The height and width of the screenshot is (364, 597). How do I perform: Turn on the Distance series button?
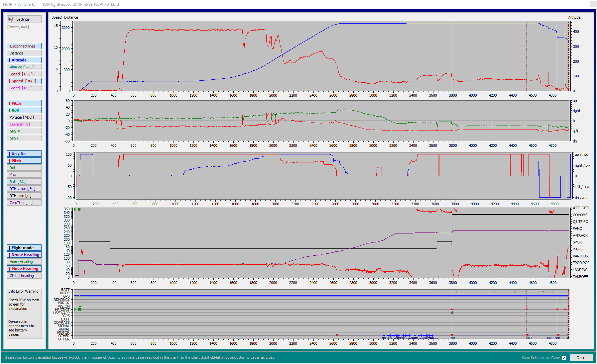[24, 53]
